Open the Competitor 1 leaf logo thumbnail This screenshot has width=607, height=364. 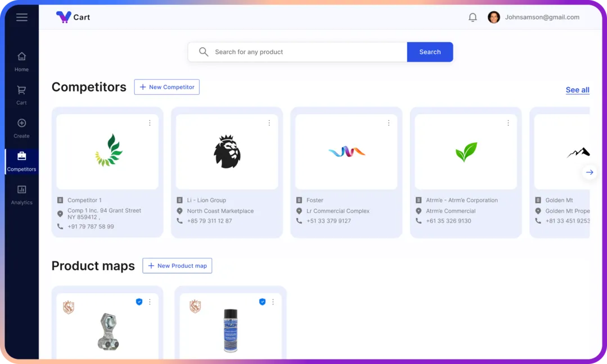click(109, 150)
